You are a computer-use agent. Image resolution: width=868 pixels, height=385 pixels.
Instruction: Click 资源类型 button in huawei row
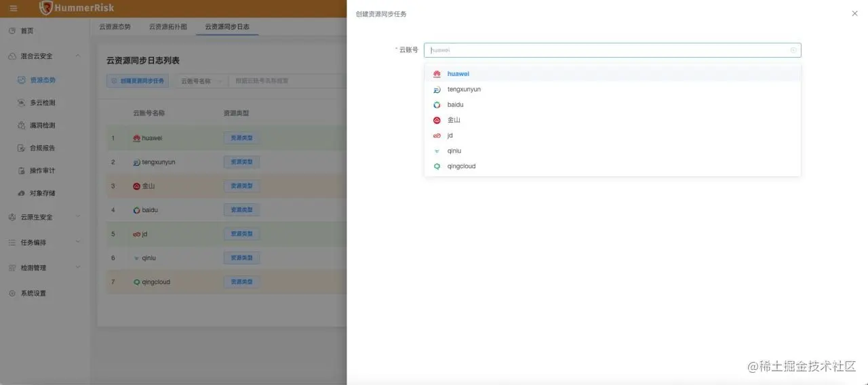pyautogui.click(x=241, y=138)
